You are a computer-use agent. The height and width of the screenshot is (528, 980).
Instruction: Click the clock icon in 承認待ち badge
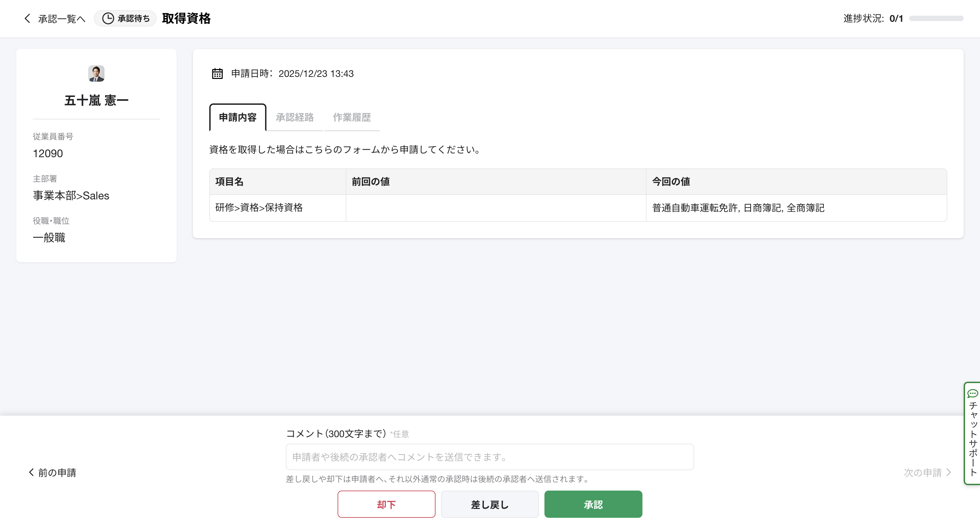pos(108,18)
